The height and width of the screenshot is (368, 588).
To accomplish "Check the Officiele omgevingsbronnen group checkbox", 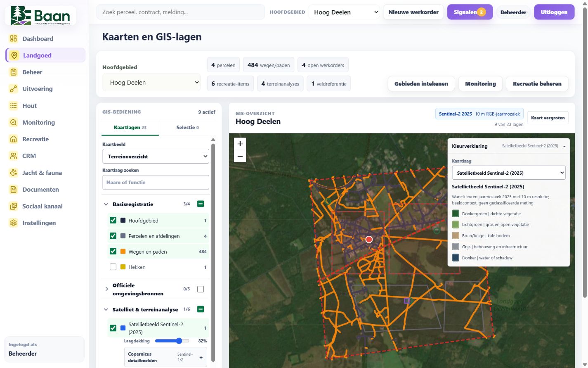I will point(201,289).
